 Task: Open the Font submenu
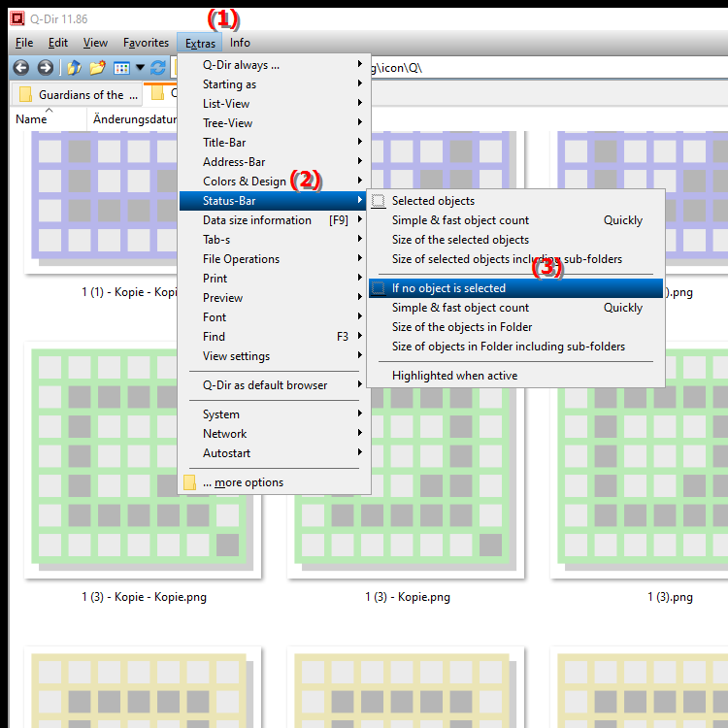point(274,317)
